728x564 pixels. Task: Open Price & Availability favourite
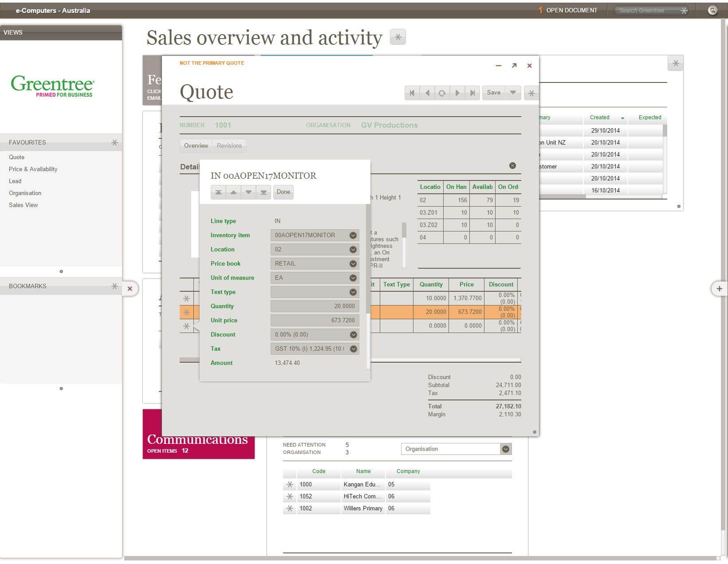pos(33,169)
